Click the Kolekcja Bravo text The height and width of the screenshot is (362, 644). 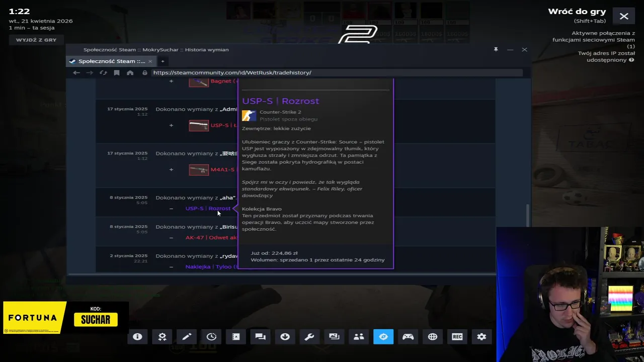point(262,209)
